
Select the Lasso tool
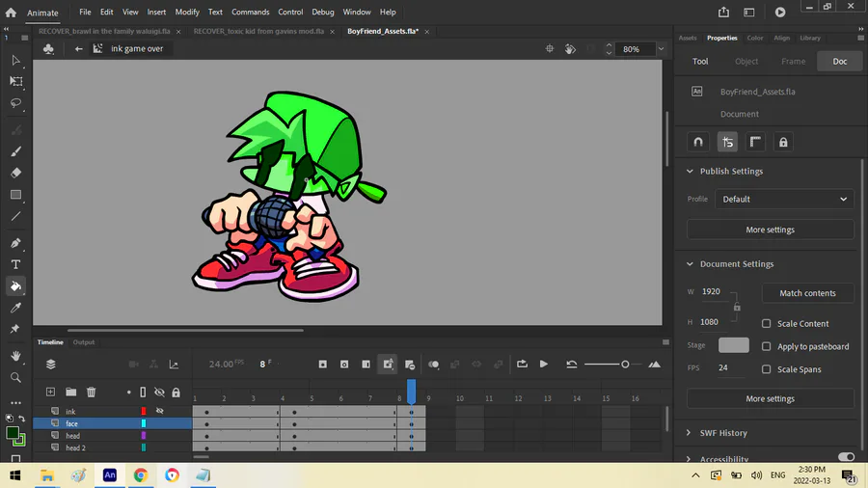[x=15, y=103]
